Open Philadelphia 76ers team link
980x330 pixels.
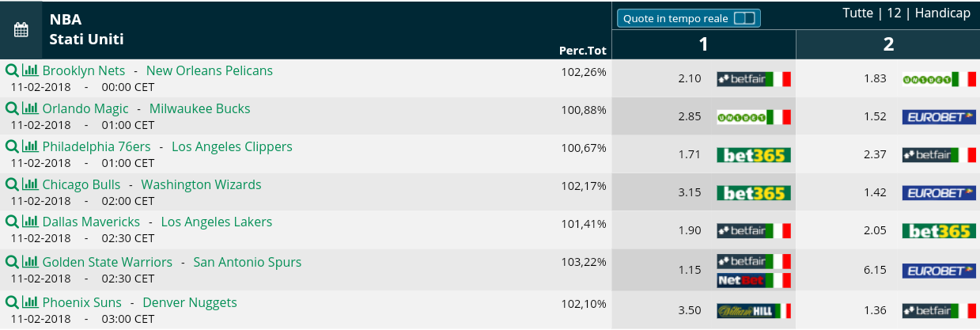96,146
